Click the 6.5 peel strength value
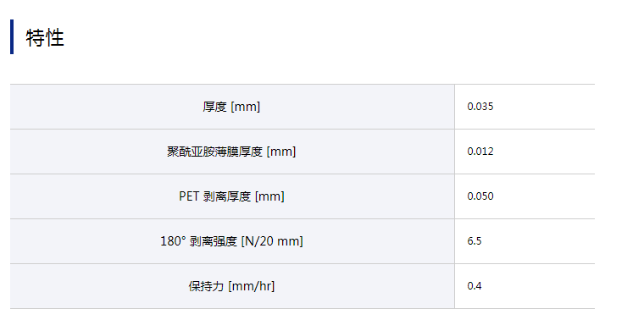 click(475, 241)
